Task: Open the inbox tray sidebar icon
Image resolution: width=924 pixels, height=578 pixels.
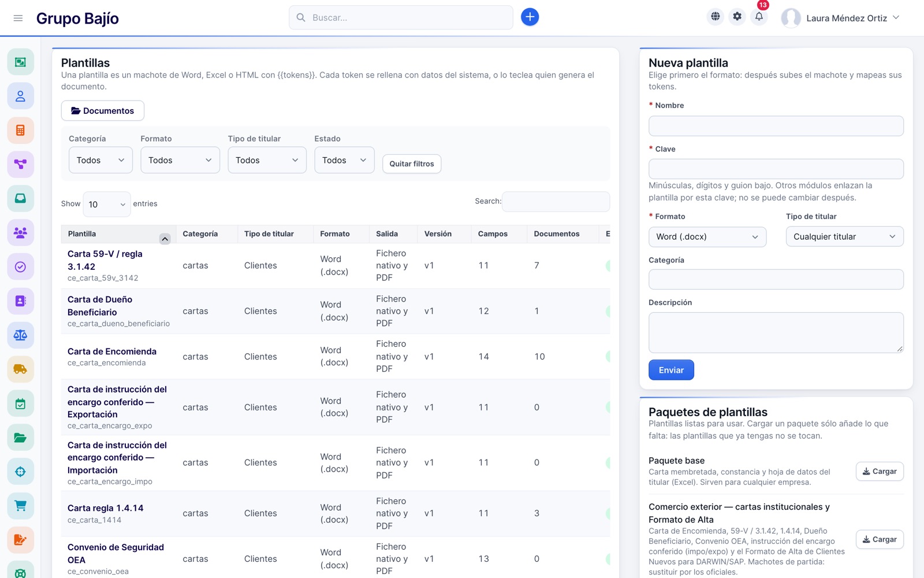Action: 20,198
